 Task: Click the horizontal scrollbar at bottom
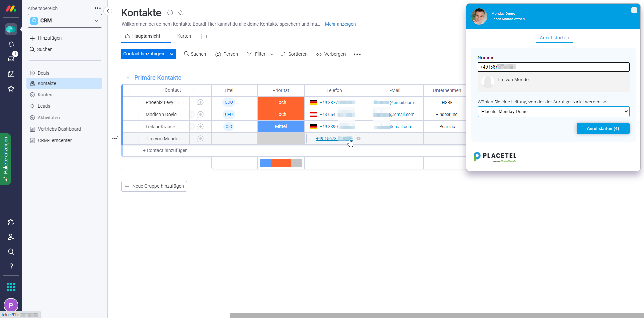click(x=437, y=315)
